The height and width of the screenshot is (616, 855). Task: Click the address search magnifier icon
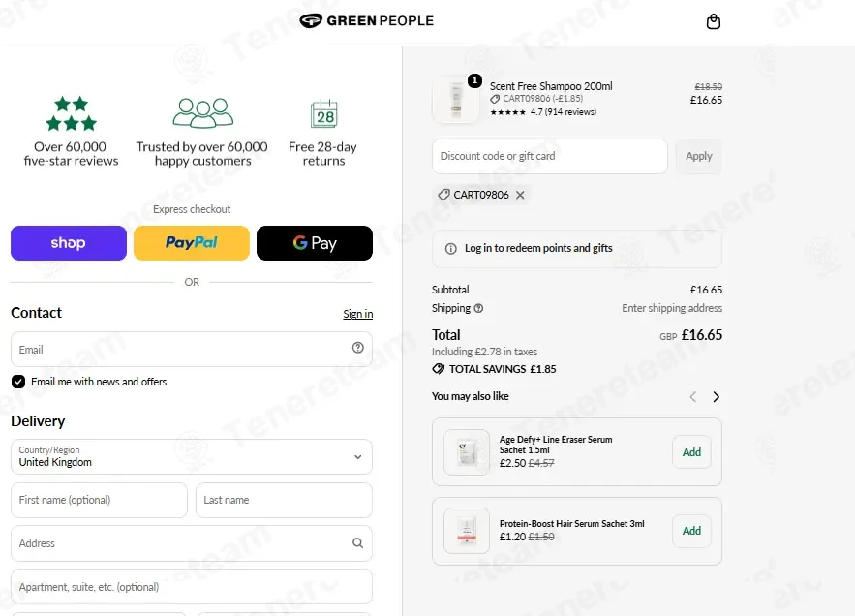pyautogui.click(x=357, y=543)
